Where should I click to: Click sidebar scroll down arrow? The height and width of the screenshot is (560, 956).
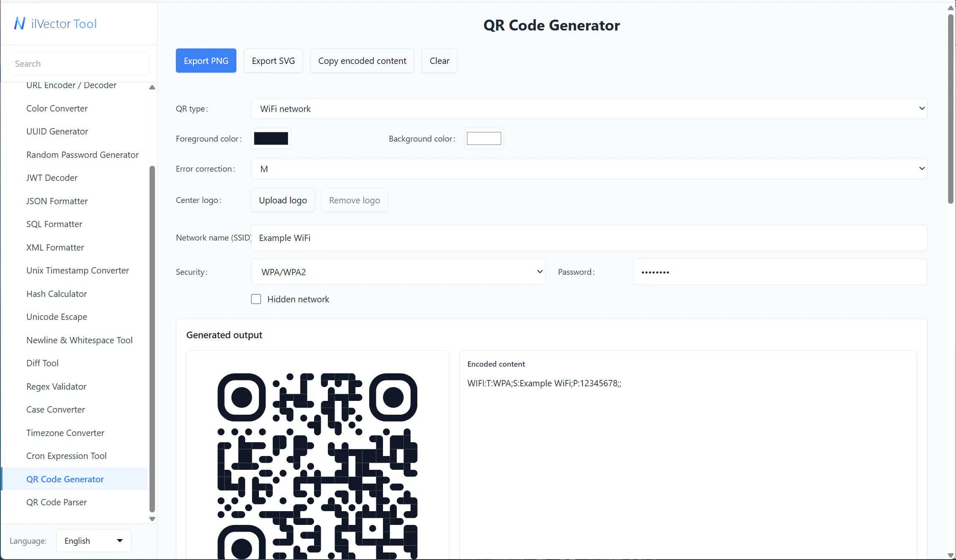point(152,519)
